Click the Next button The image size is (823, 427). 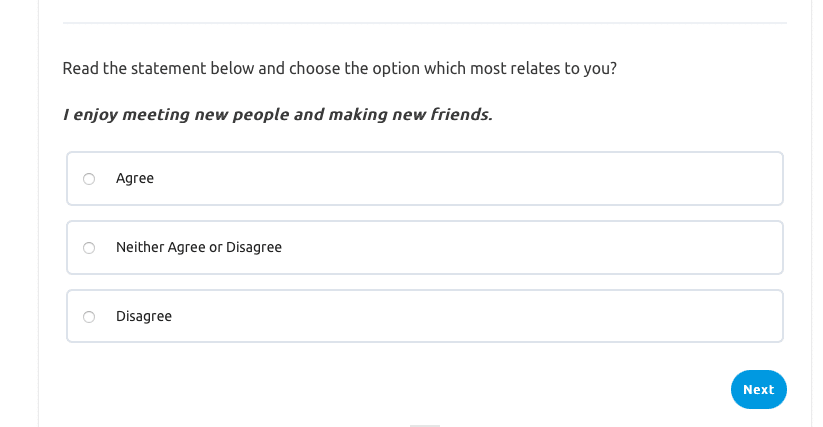[x=758, y=390]
